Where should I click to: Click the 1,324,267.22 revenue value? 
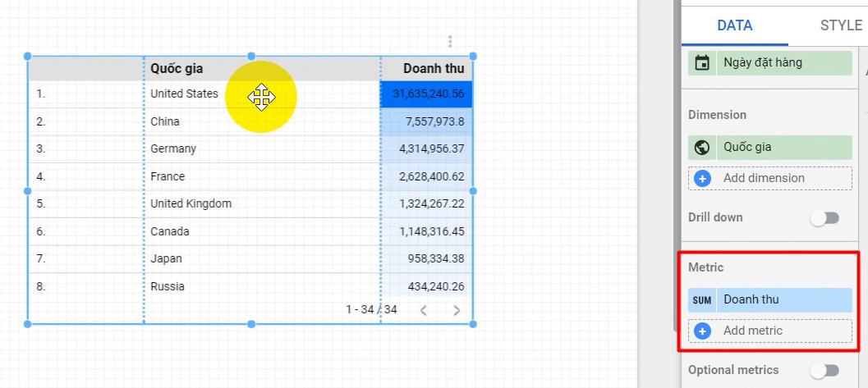432,203
